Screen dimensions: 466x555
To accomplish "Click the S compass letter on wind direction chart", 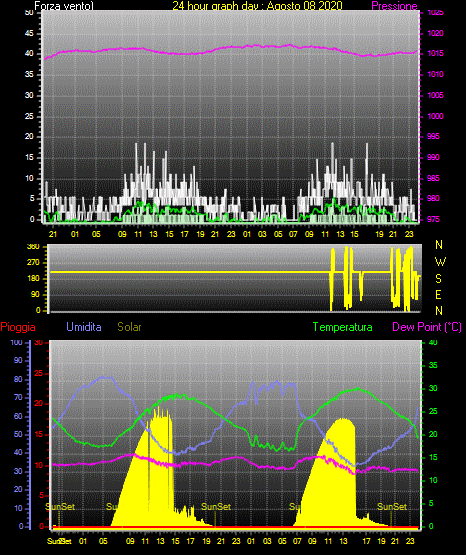I will [438, 279].
